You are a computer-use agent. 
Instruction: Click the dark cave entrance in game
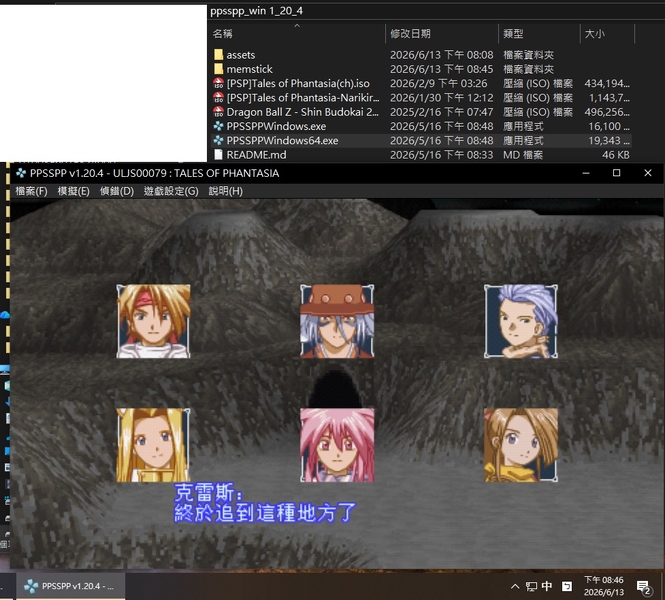(335, 389)
